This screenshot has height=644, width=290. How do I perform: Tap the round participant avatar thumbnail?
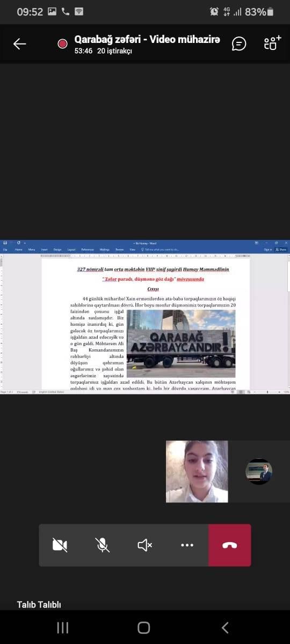(x=259, y=471)
